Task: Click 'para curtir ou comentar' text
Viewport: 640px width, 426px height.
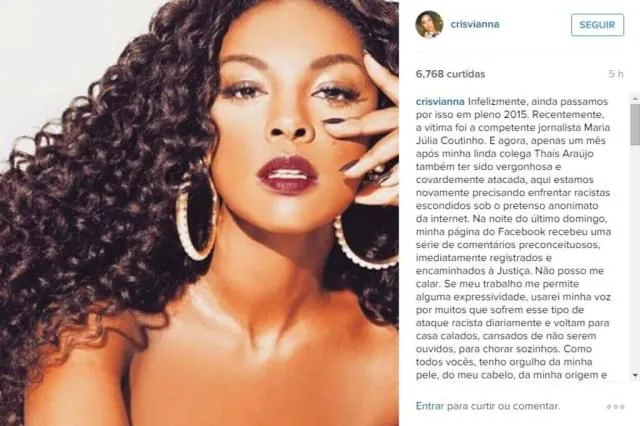Action: (504, 406)
